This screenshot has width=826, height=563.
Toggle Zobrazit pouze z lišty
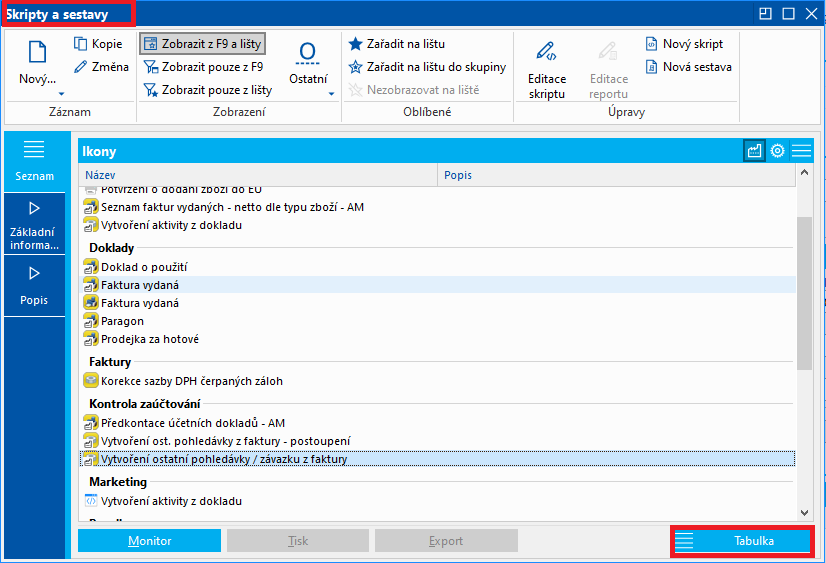coord(208,90)
